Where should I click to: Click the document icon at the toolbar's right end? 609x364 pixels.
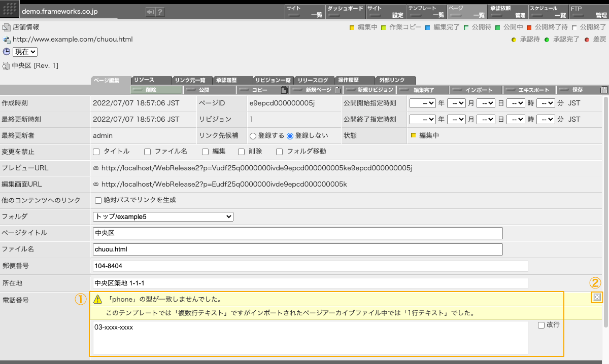(604, 89)
